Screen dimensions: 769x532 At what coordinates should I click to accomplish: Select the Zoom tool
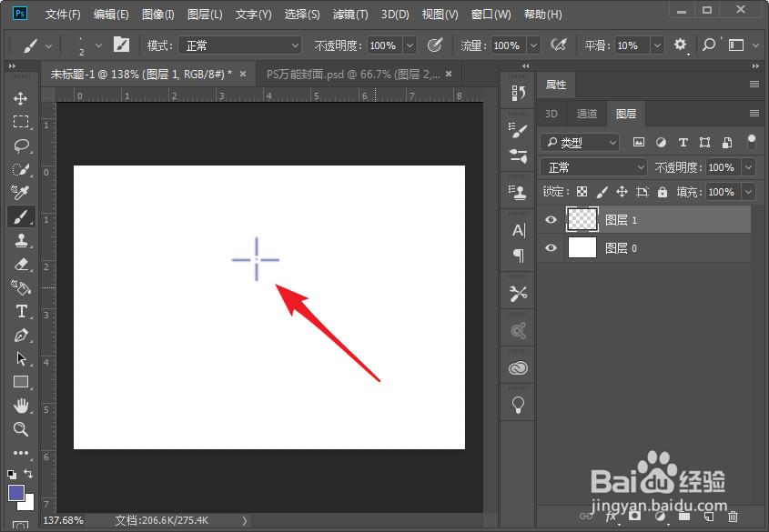(21, 429)
